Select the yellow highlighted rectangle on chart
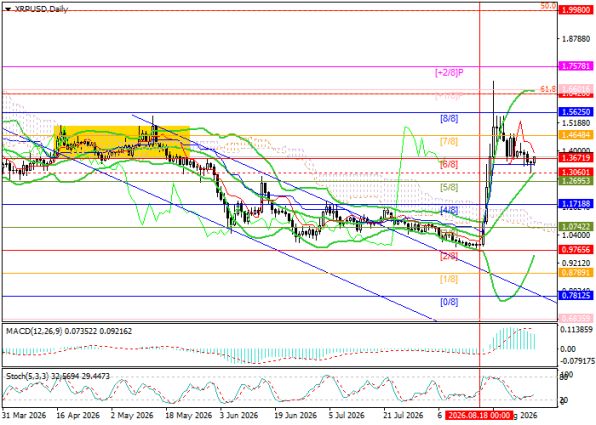Screen dimensions: 596x425 coord(122,142)
